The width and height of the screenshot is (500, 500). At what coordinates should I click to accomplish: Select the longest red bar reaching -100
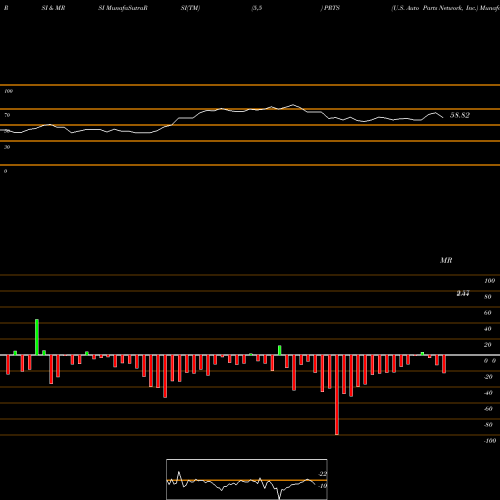click(x=337, y=395)
